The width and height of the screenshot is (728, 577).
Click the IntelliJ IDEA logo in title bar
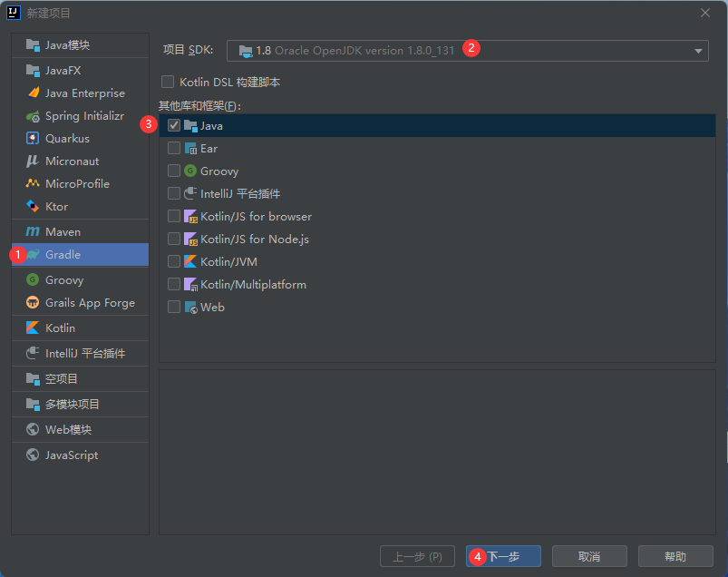[14, 13]
